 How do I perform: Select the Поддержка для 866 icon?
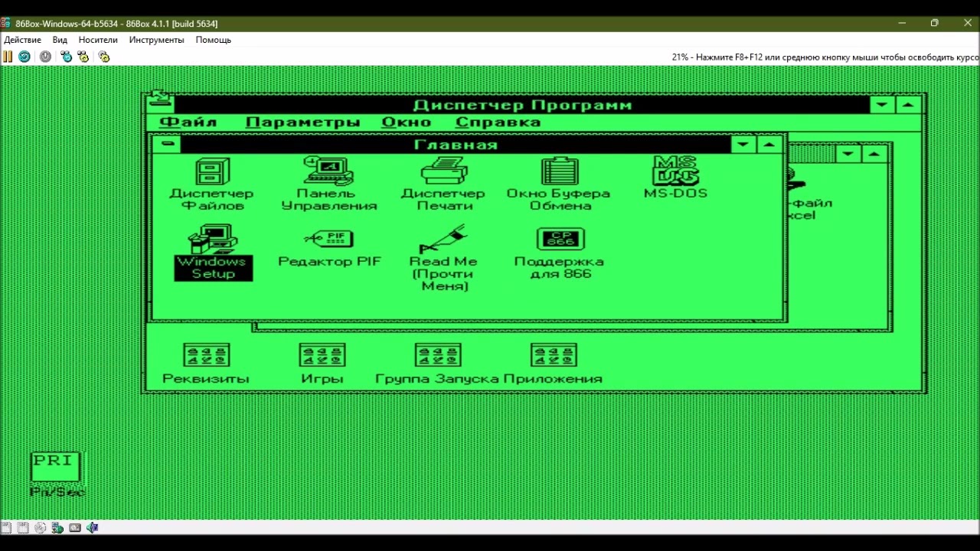click(560, 253)
